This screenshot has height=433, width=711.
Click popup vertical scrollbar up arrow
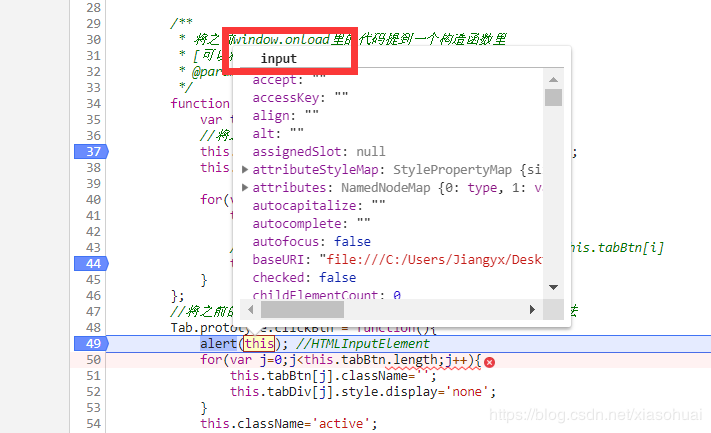553,79
